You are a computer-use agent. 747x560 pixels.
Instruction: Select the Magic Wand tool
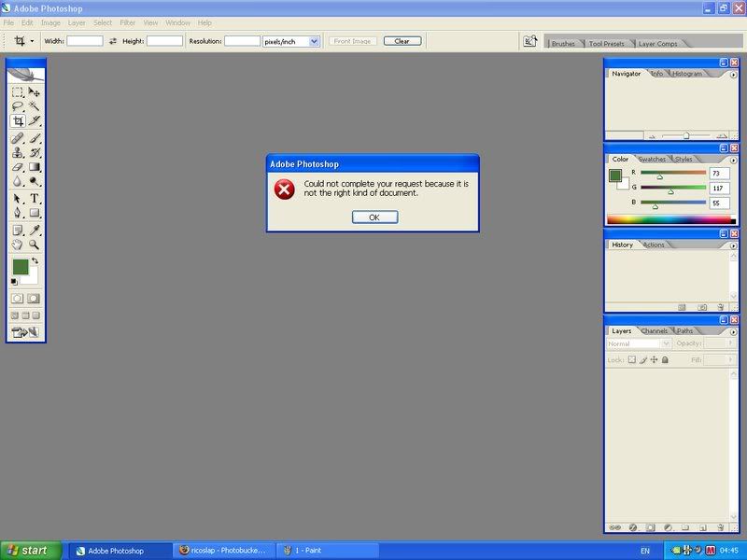(x=35, y=106)
